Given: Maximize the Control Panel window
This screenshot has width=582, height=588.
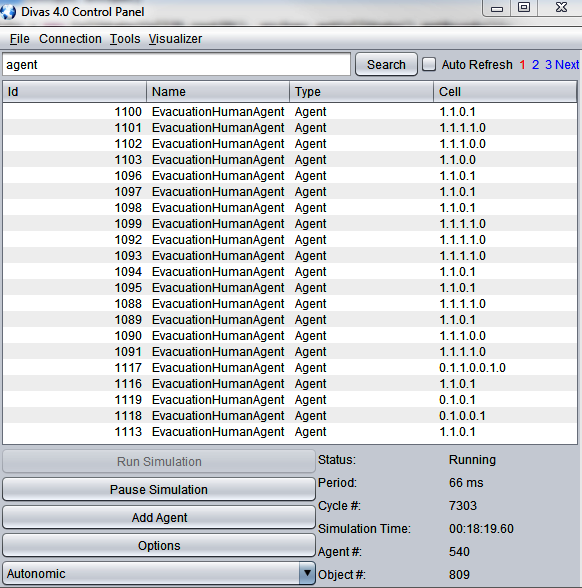Looking at the screenshot, I should [x=524, y=7].
